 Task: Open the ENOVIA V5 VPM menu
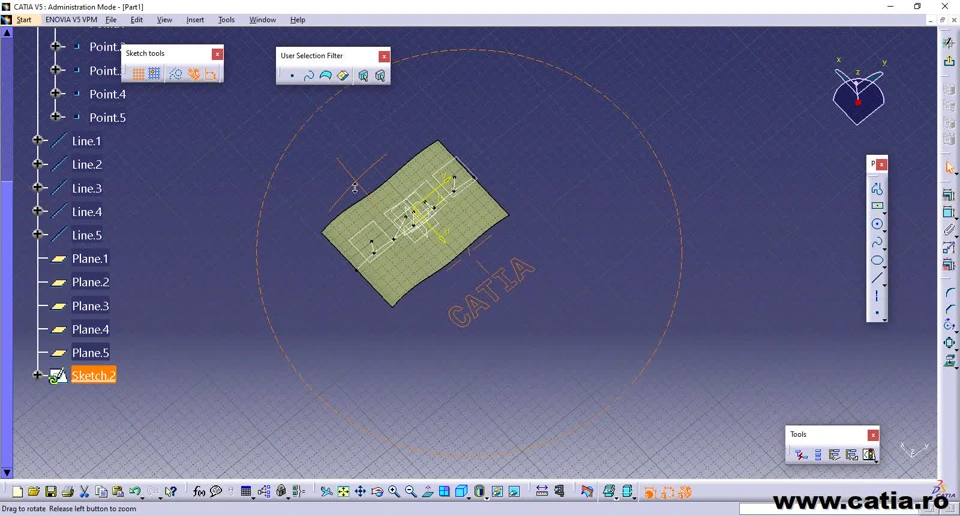(x=71, y=20)
